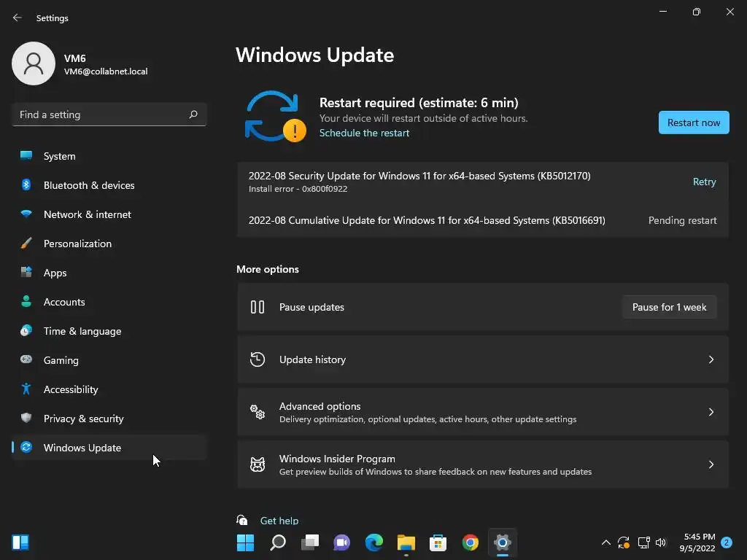Image resolution: width=747 pixels, height=560 pixels.
Task: Click the Accounts person icon
Action: 26,301
